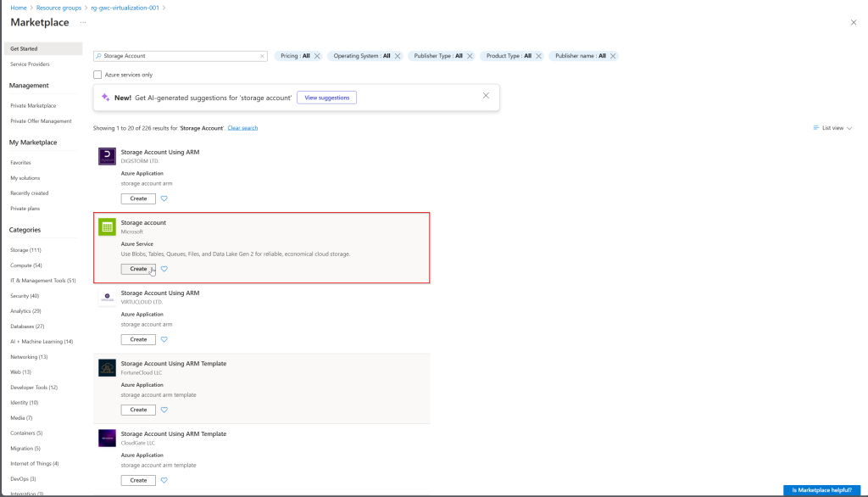The image size is (868, 497).
Task: Create VIRTUCLOUD Storage Account Using ARM
Action: (138, 339)
